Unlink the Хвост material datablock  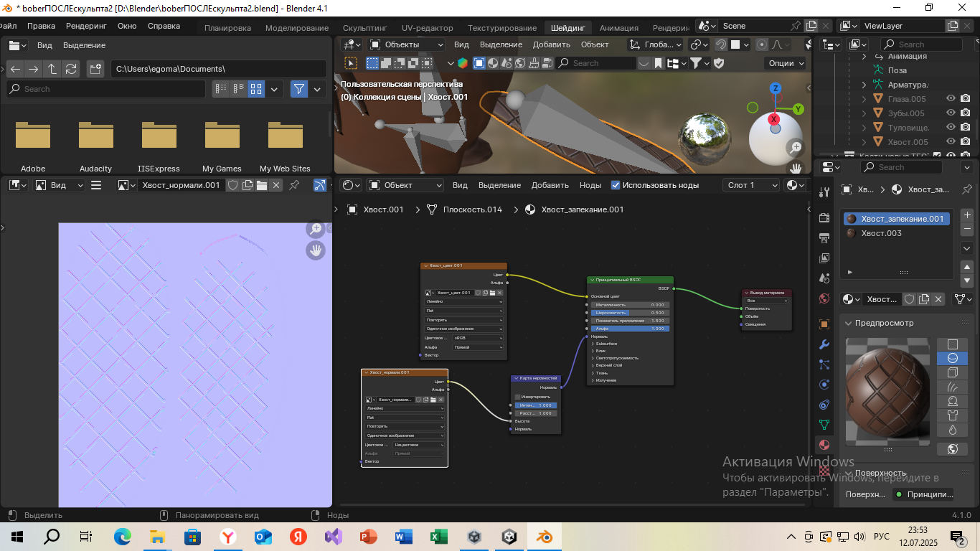[939, 299]
